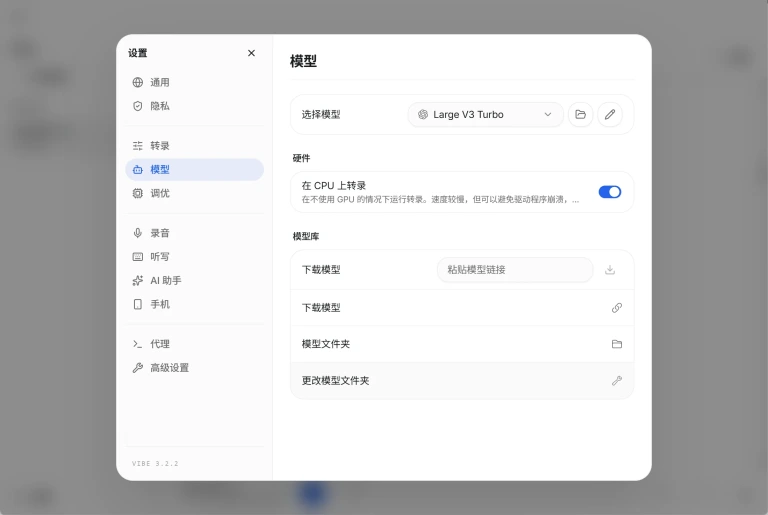Open the 模型文件夹 folder row
The image size is (768, 515).
[x=462, y=344]
